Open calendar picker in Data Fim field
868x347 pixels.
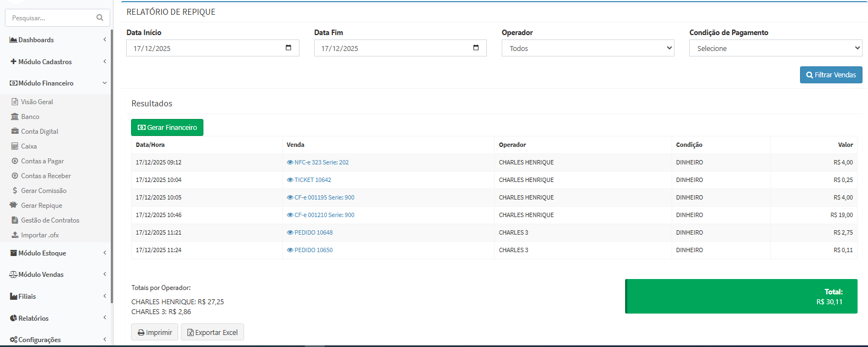476,48
